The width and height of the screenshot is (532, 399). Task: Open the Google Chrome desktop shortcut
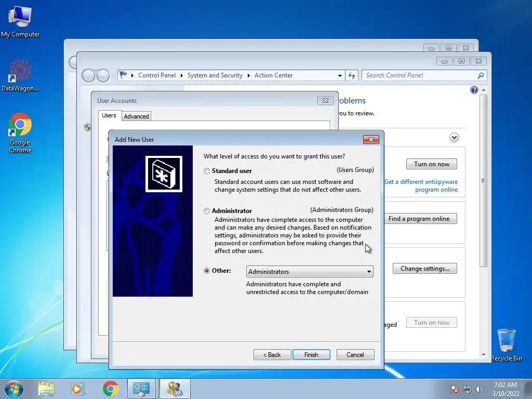click(20, 133)
